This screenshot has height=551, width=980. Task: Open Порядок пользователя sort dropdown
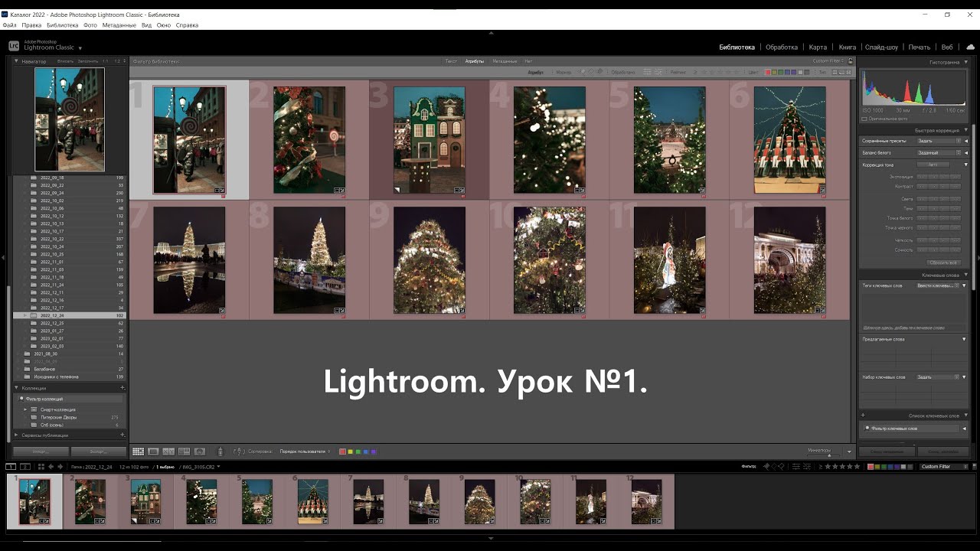click(305, 452)
